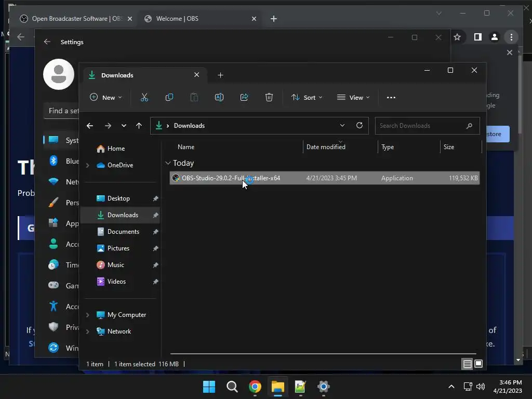This screenshot has height=399, width=532.
Task: Close the Downloads Explorer tab
Action: coord(196,75)
